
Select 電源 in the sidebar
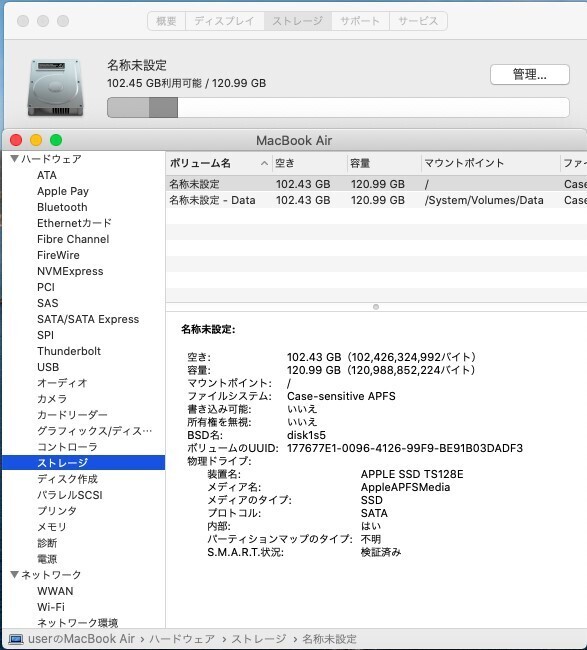click(47, 559)
